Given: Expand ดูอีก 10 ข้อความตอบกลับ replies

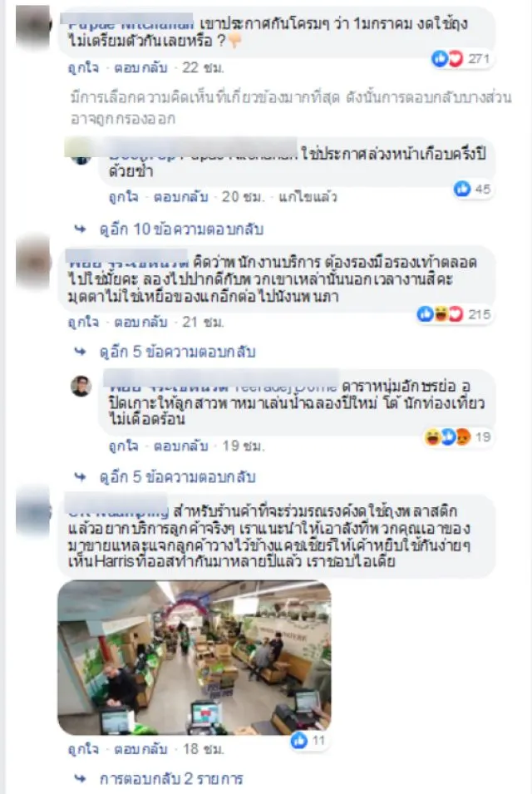Looking at the screenshot, I should click(181, 229).
